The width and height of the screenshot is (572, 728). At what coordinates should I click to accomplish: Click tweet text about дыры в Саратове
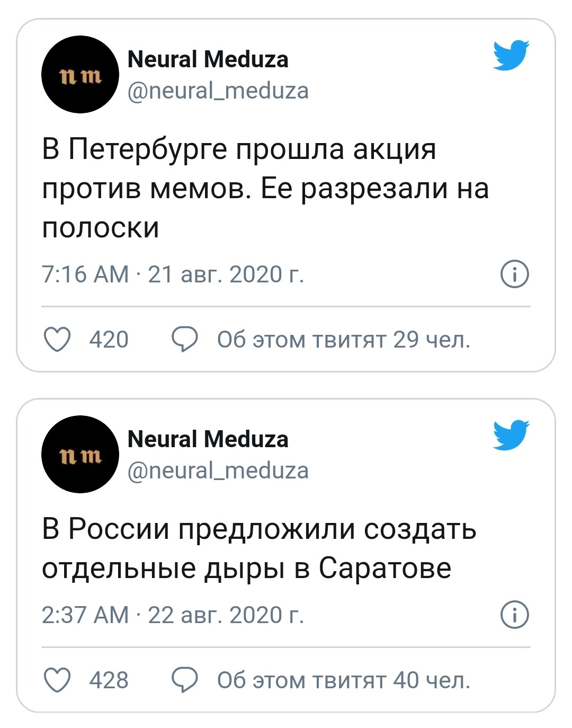(259, 548)
